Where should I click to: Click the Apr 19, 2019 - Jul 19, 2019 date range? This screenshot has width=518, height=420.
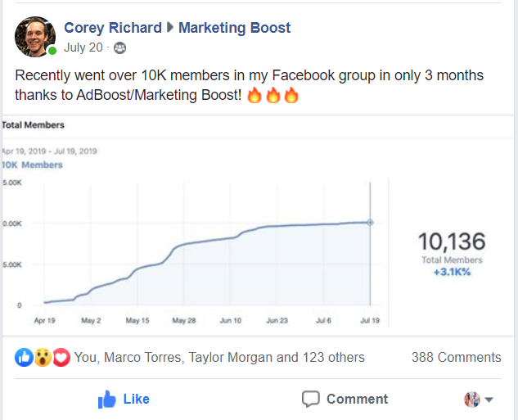(x=49, y=151)
